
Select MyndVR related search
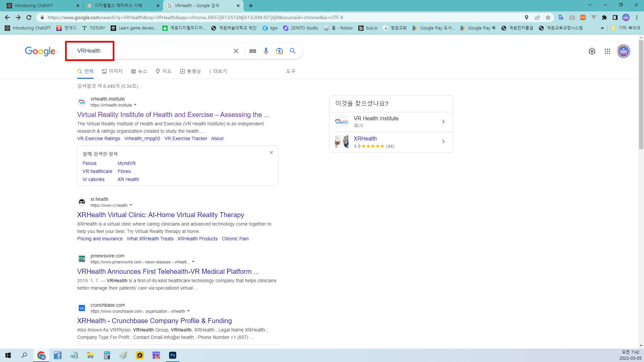tap(126, 163)
